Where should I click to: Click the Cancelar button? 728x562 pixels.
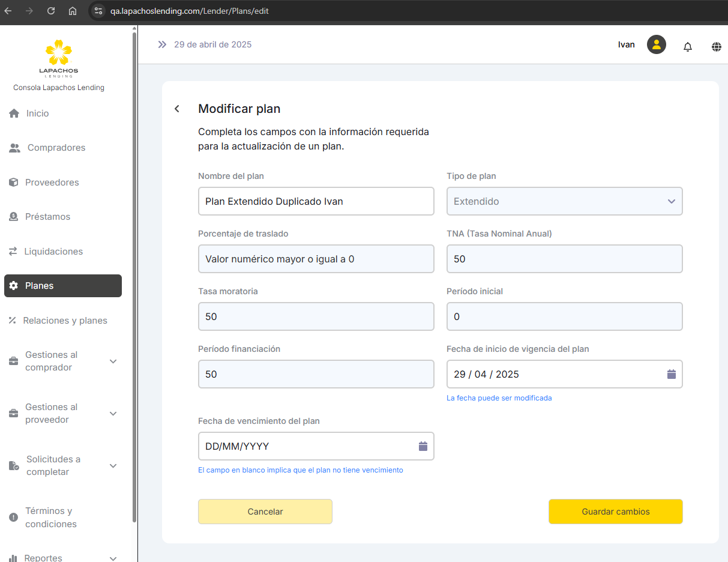point(265,512)
